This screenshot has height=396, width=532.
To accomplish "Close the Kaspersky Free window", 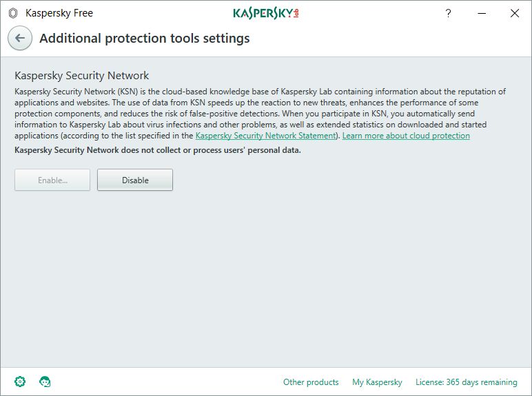I will coord(514,13).
